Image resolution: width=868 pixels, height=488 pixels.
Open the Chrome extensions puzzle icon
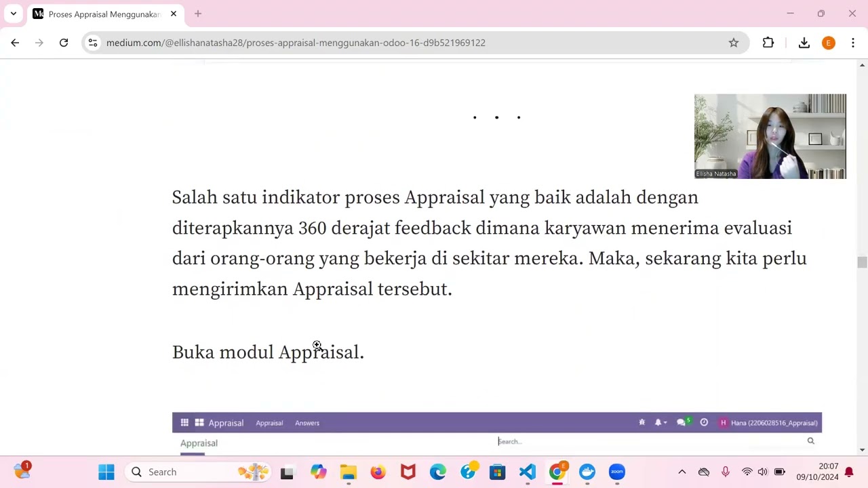(768, 43)
